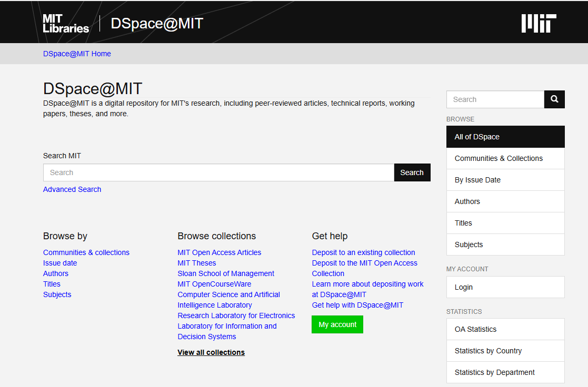
Task: Go to DSpace@MIT Home breadcrumb
Action: pos(77,54)
